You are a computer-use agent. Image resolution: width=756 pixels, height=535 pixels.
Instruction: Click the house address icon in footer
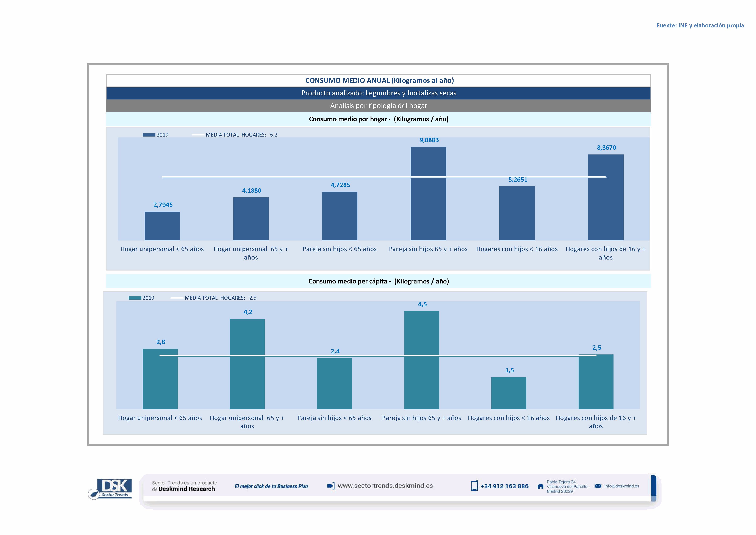[540, 486]
